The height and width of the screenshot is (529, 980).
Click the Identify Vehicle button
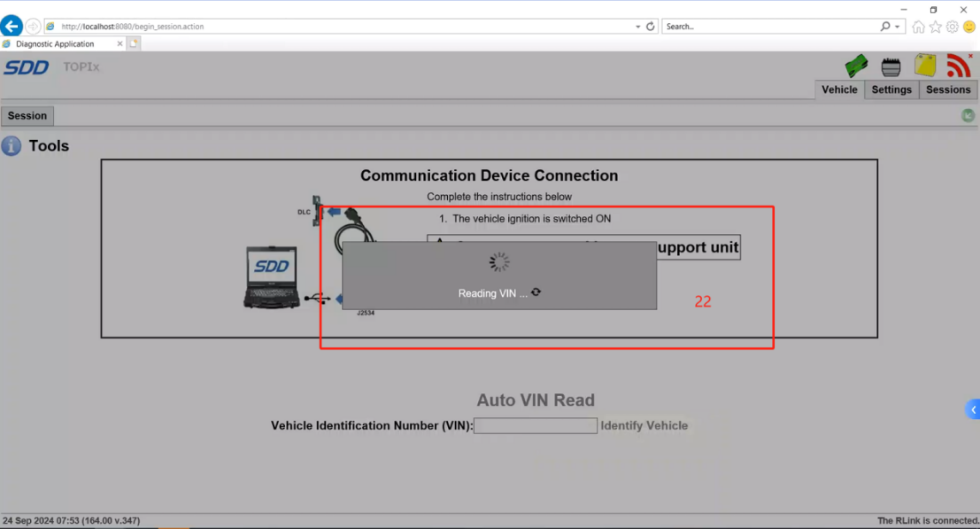tap(644, 426)
